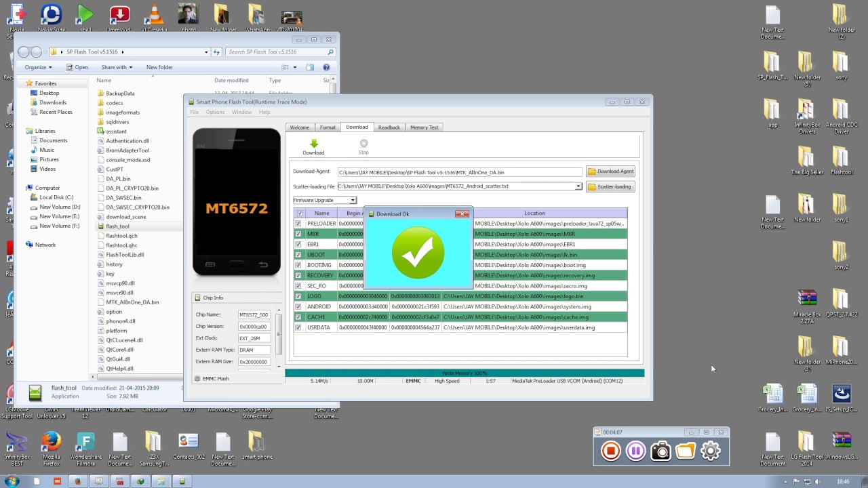The image size is (868, 488).
Task: Open the recorder settings gear
Action: point(711,451)
